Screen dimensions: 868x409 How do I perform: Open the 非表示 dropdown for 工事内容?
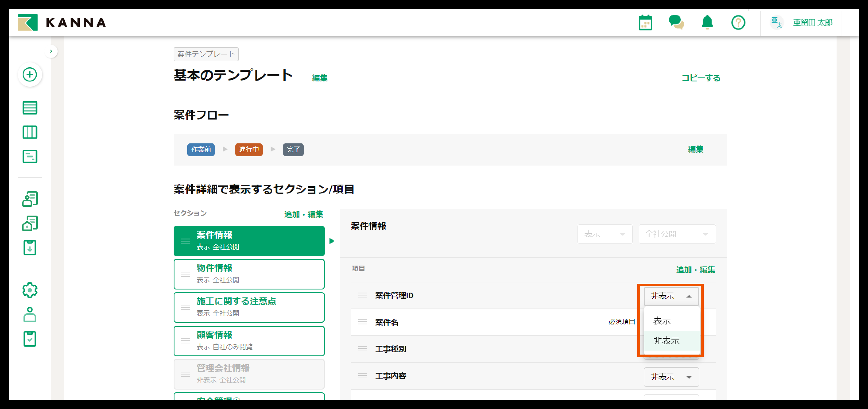[671, 377]
